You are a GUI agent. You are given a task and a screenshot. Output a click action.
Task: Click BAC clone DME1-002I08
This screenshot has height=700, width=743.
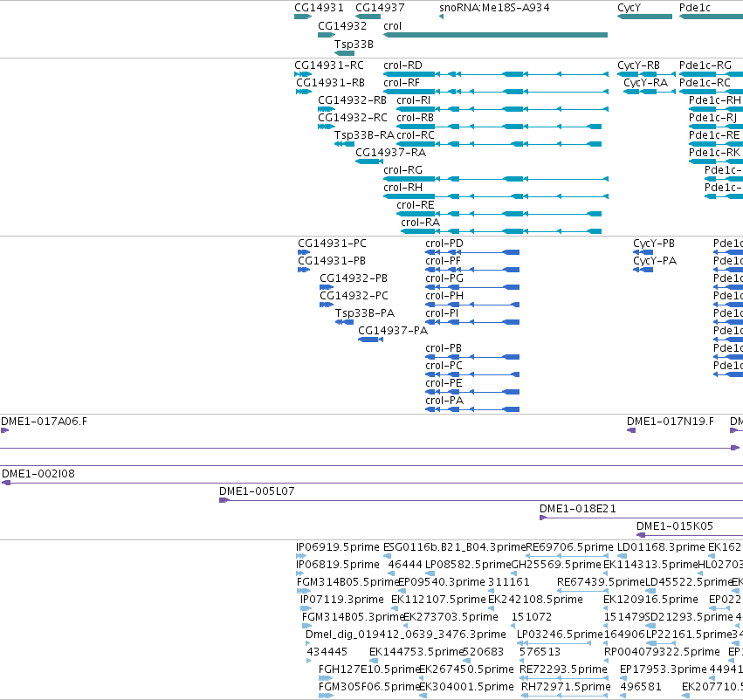(x=372, y=483)
